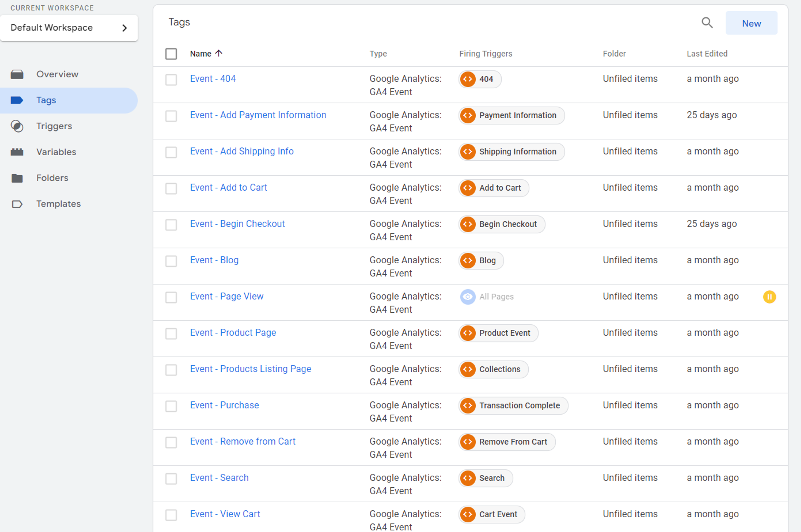
Task: Click the All Pages eye trigger icon
Action: tap(468, 297)
